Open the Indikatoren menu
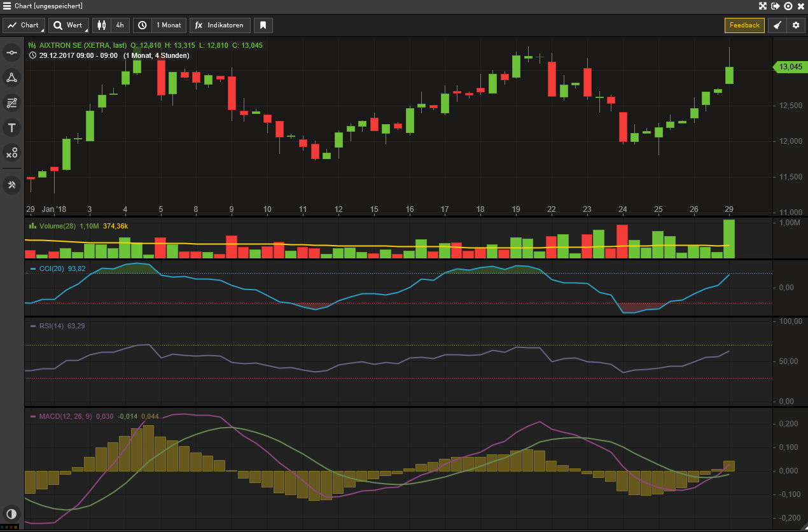Image resolution: width=808 pixels, height=532 pixels. pyautogui.click(x=219, y=25)
